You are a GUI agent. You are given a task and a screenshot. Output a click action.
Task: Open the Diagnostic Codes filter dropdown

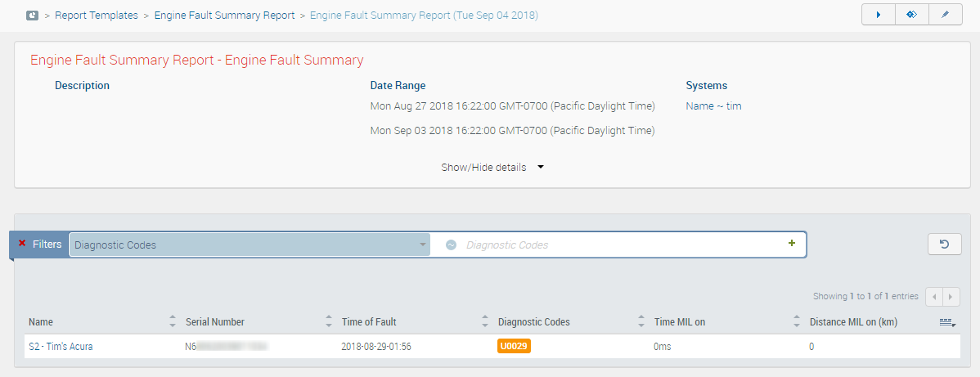[x=249, y=245]
